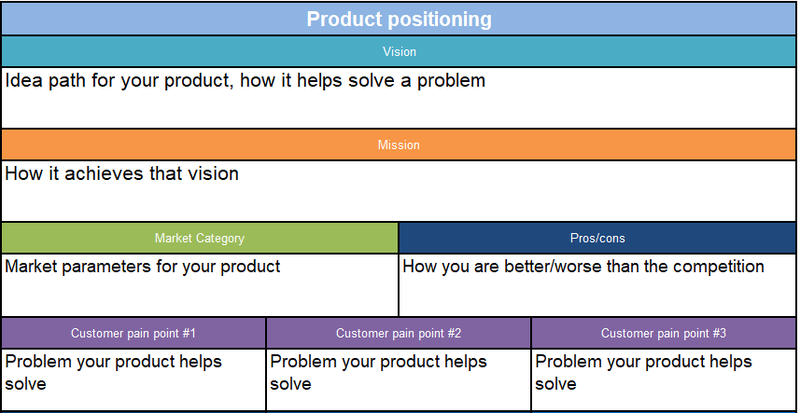This screenshot has width=800, height=413.
Task: Click the Pros/cons label text
Action: pyautogui.click(x=597, y=238)
